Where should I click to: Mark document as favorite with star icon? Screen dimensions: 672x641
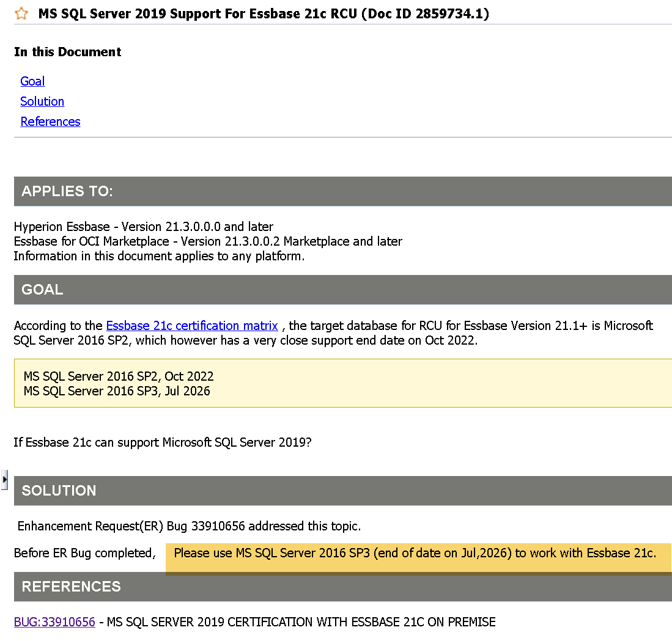point(21,13)
